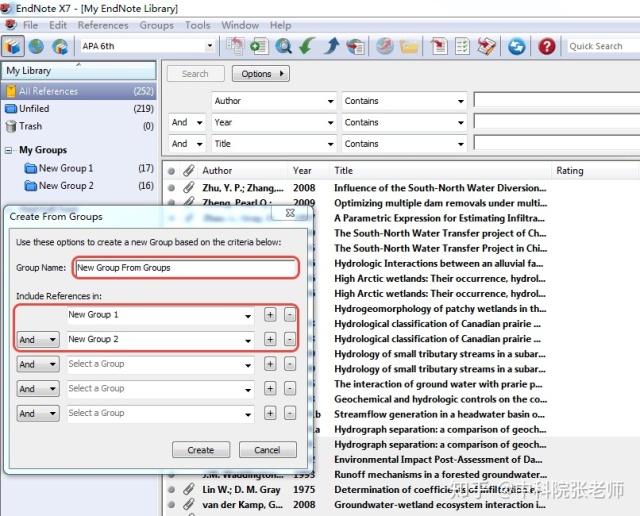Open the New Group 2 selection dropdown

[248, 341]
